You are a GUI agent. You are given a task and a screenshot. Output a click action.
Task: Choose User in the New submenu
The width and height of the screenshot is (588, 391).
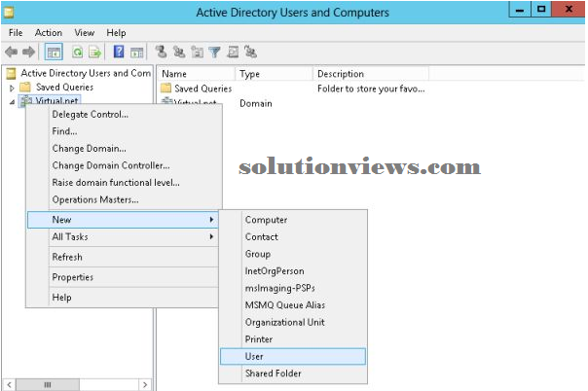click(293, 356)
